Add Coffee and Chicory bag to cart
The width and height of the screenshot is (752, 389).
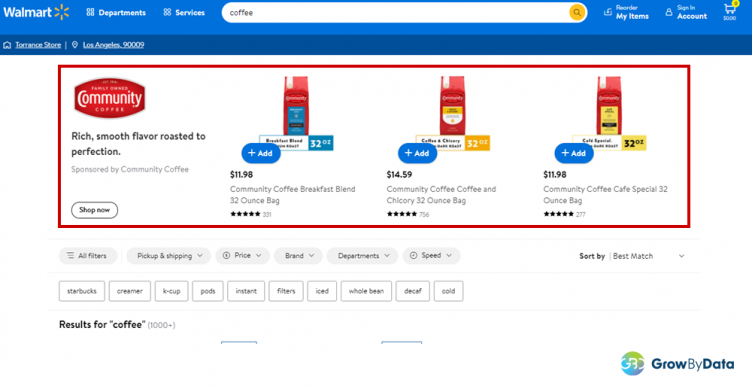click(417, 153)
